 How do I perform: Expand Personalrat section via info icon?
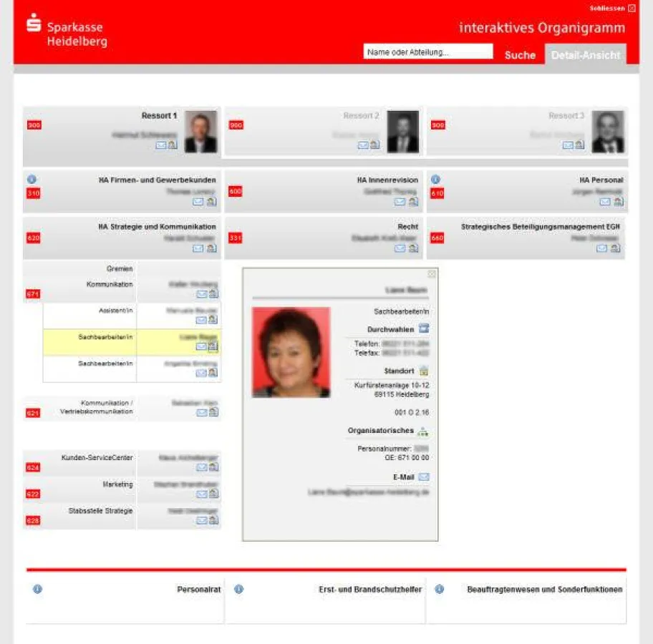pos(37,589)
